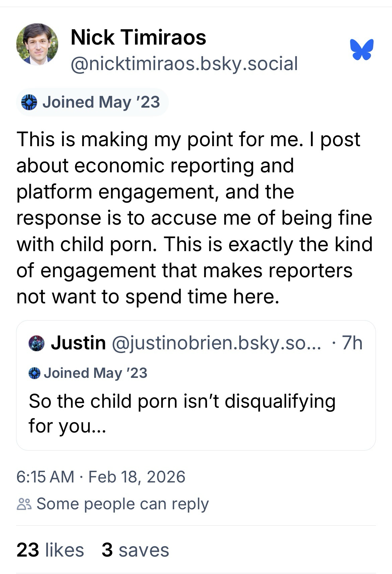
Task: Click the badge icon beside Nick's Joined May '23
Action: [29, 102]
